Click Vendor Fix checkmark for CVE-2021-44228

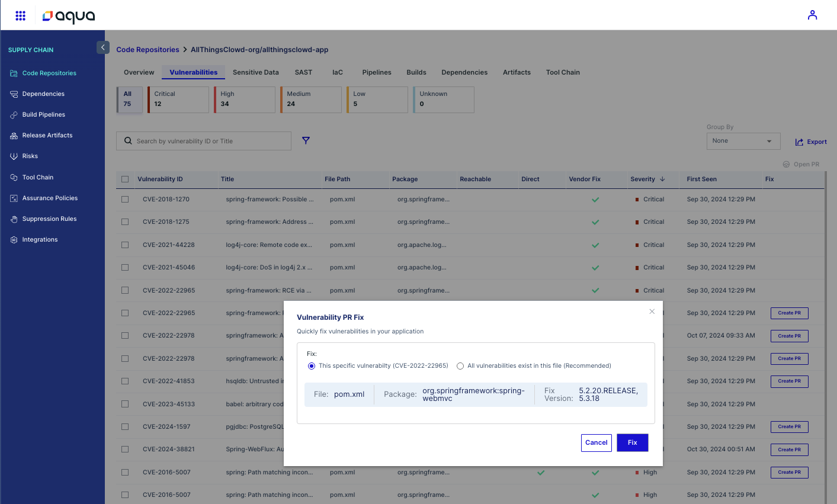point(595,245)
